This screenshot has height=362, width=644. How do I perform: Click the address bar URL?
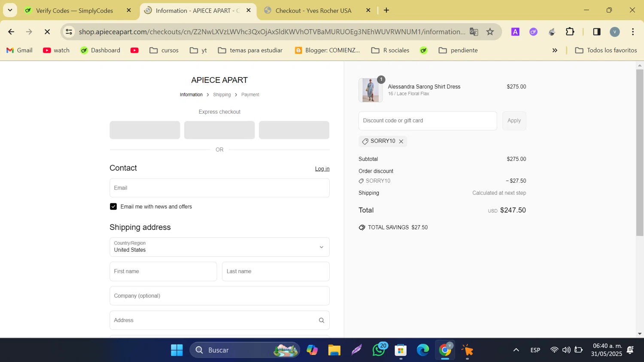[272, 32]
